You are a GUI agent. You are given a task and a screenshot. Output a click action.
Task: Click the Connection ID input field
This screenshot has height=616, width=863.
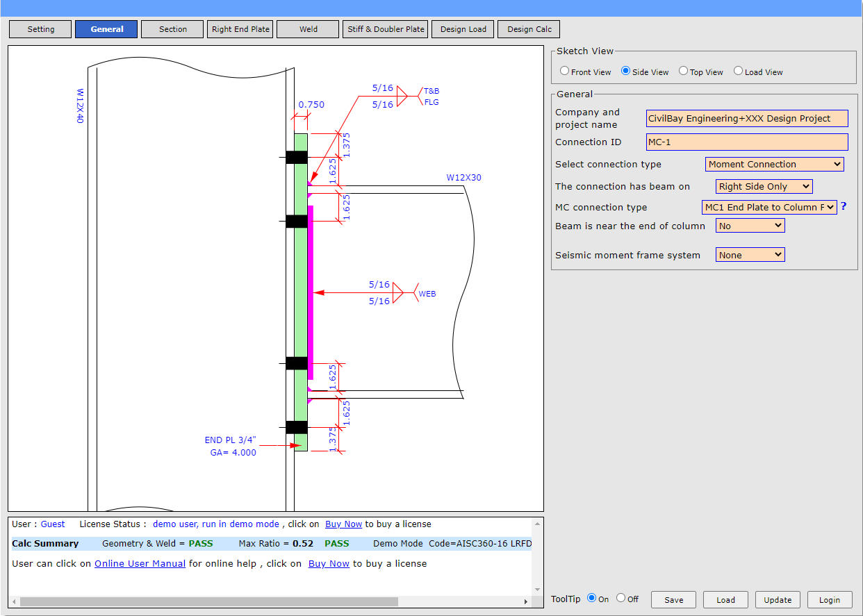[747, 142]
